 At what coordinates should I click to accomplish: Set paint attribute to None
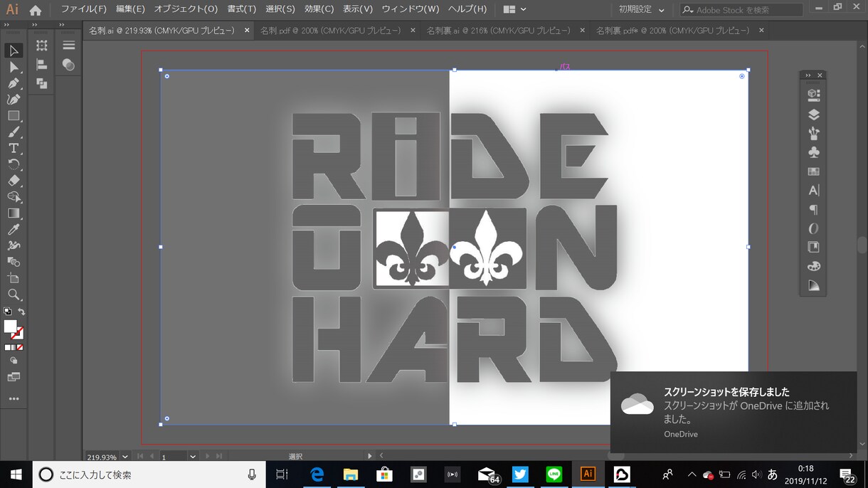pyautogui.click(x=20, y=347)
